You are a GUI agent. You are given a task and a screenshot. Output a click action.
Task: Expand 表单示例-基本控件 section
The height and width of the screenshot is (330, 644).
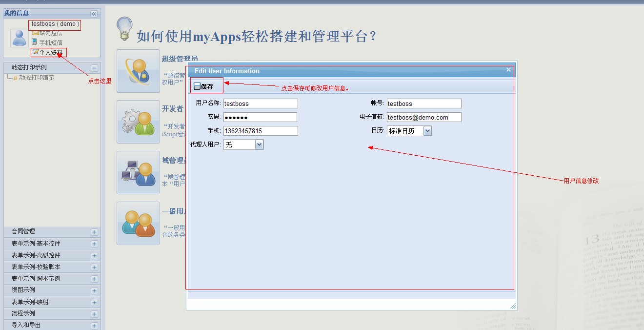coord(94,244)
